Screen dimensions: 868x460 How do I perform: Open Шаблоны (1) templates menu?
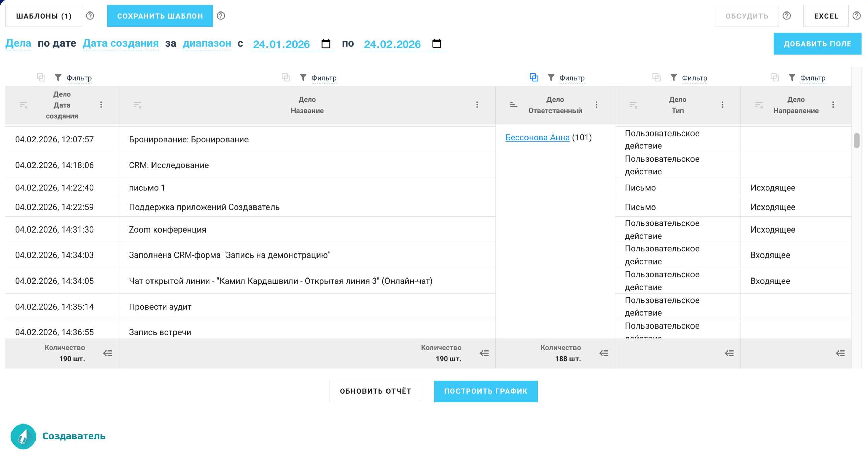tap(44, 16)
